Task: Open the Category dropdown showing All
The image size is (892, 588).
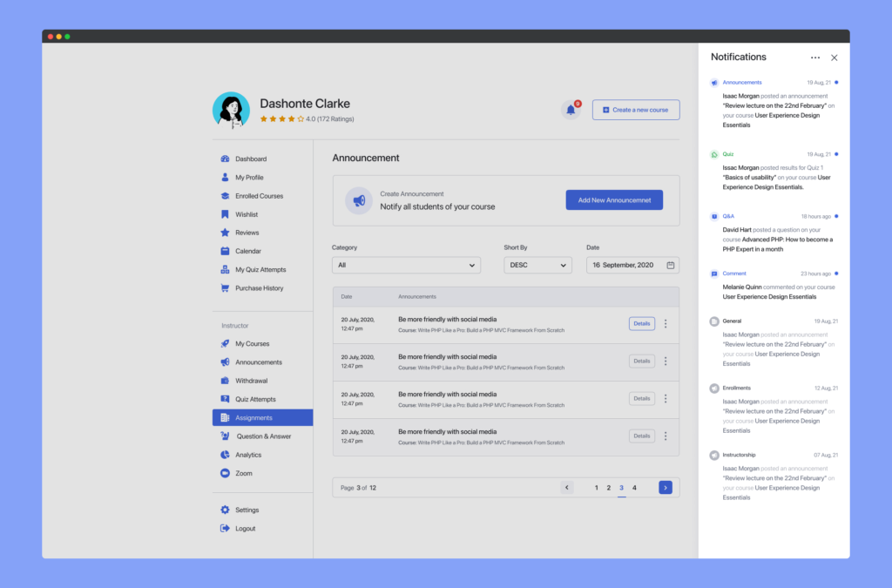Action: pos(406,265)
